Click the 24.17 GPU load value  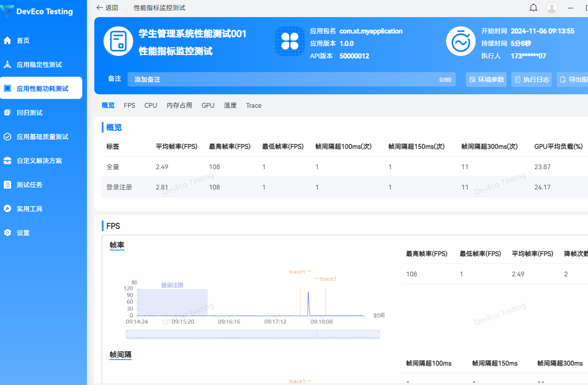[542, 187]
